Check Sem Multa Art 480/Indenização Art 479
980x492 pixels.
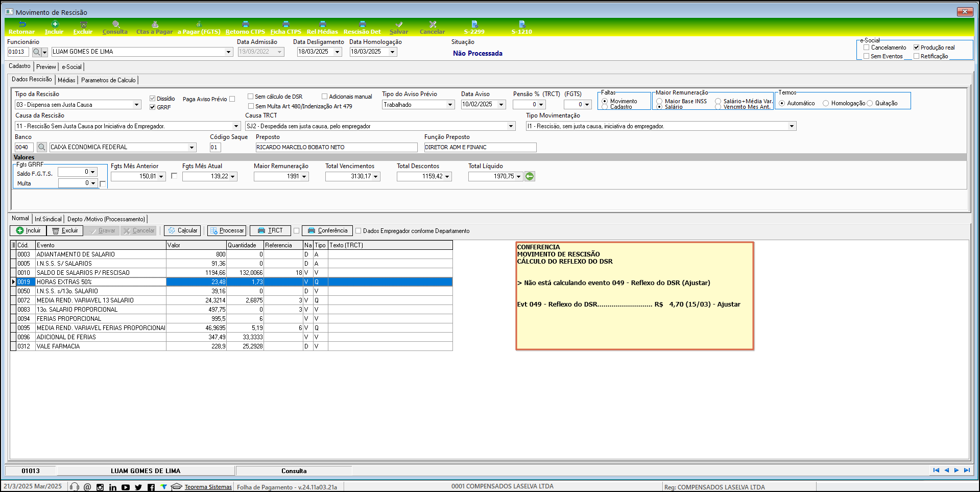(x=251, y=106)
